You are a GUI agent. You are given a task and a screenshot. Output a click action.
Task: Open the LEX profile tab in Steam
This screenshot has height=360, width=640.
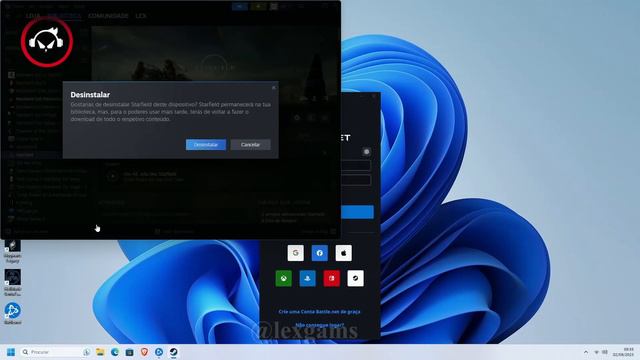coord(141,16)
